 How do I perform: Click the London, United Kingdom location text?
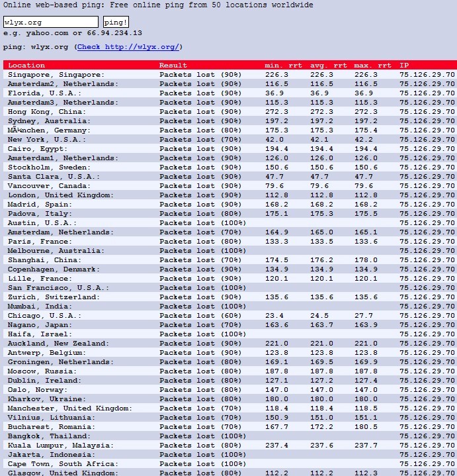(x=61, y=195)
